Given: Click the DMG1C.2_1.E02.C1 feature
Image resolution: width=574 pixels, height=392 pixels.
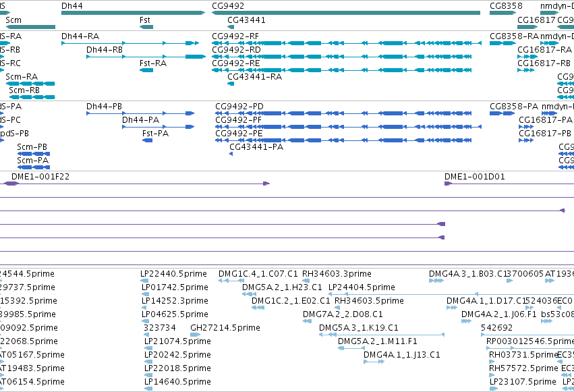Looking at the screenshot, I should pos(258,308).
